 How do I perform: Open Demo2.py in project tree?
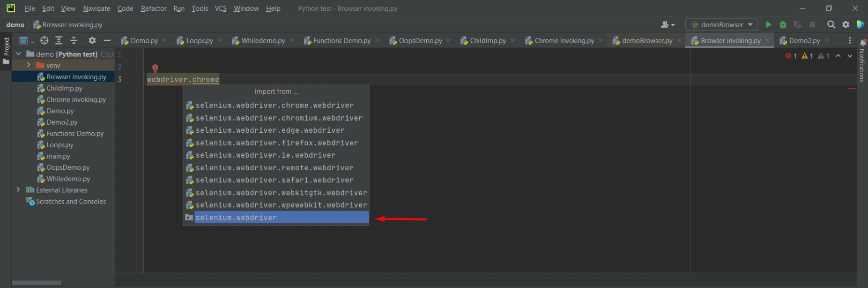62,122
